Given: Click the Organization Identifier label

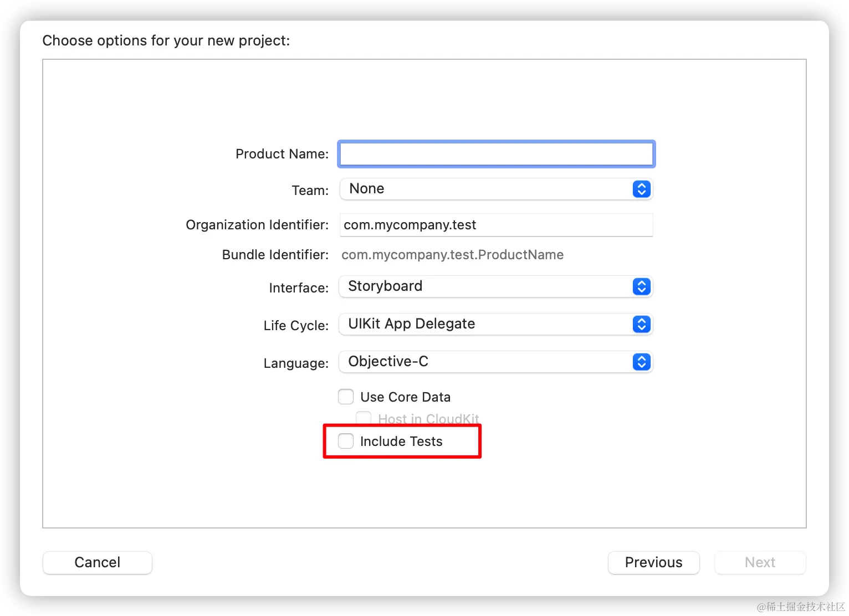Looking at the screenshot, I should [257, 225].
